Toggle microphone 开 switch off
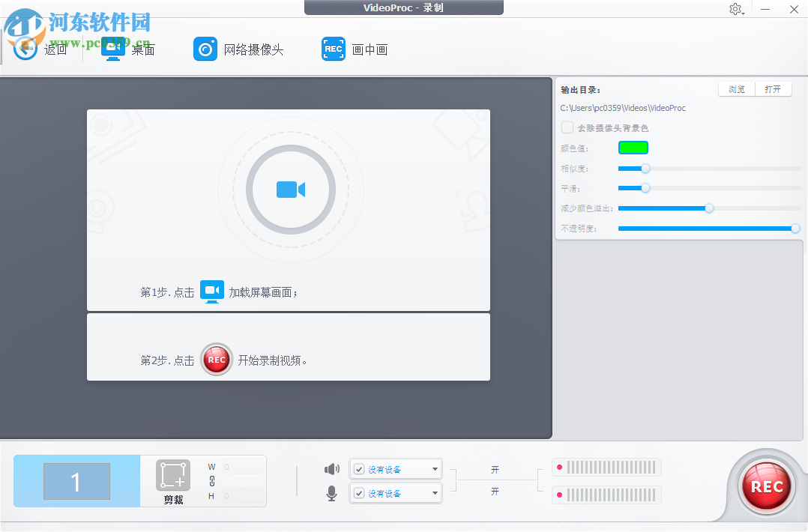Image resolution: width=808 pixels, height=532 pixels. point(495,492)
